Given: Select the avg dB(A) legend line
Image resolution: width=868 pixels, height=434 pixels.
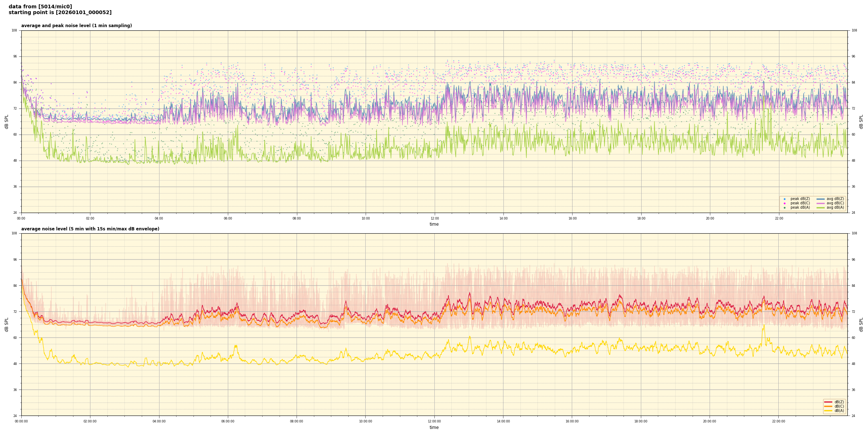Looking at the screenshot, I should (821, 208).
